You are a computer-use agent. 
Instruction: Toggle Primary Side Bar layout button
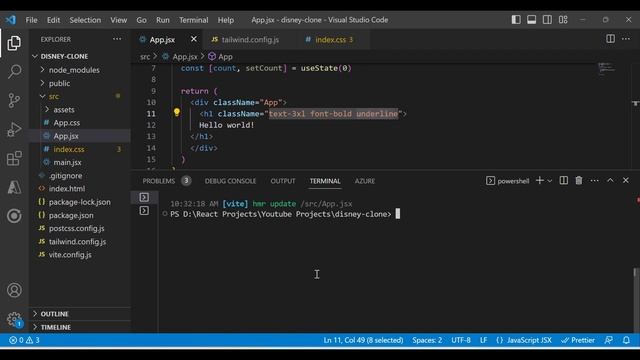click(516, 20)
